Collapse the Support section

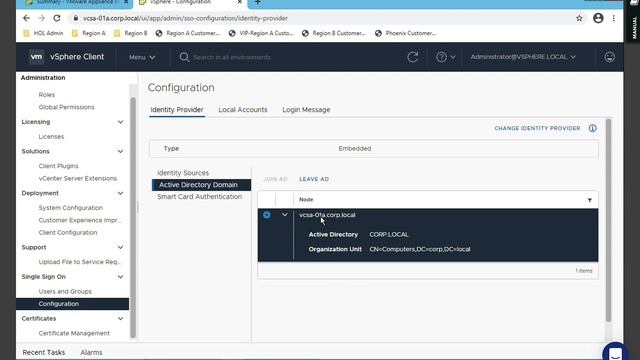tap(120, 247)
